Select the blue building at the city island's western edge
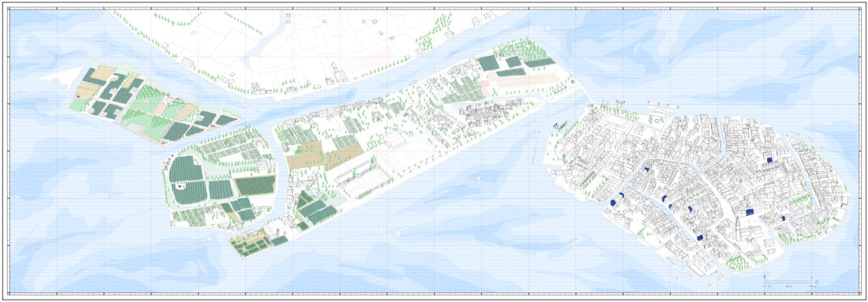The height and width of the screenshot is (302, 868). pos(613,203)
